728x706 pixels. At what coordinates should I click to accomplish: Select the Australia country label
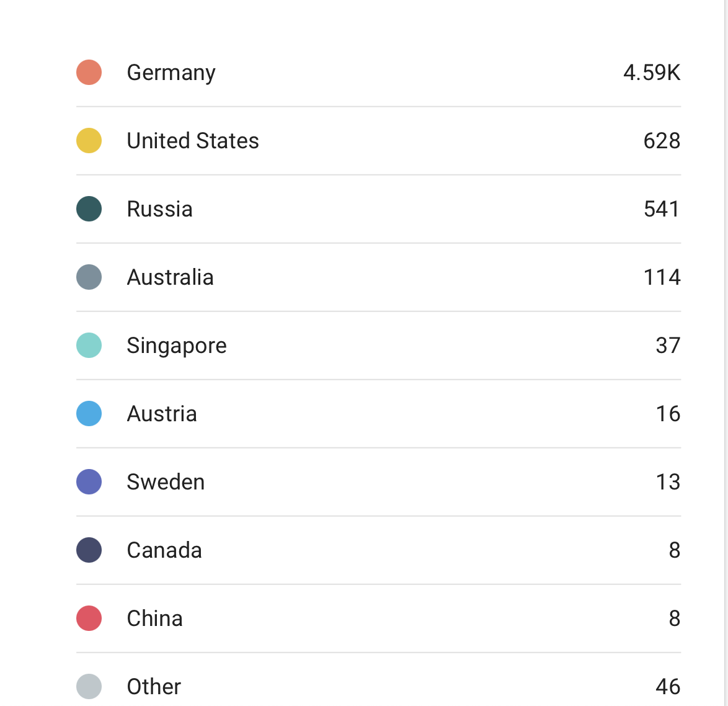coord(170,277)
